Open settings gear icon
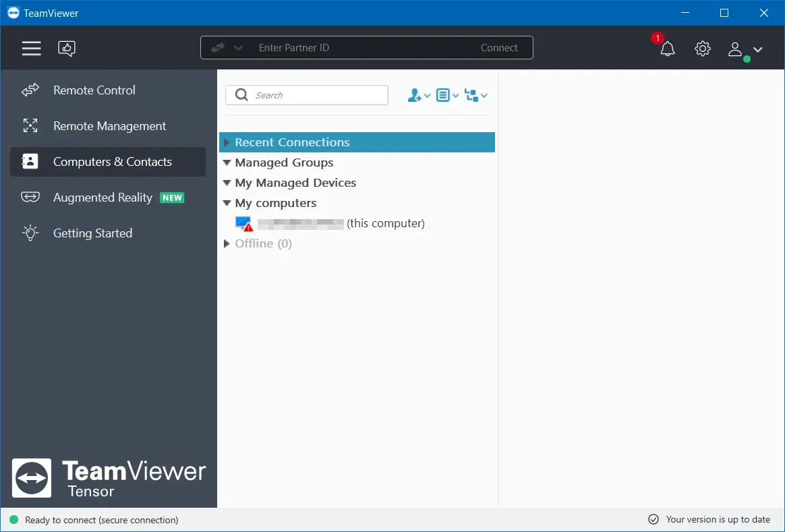The width and height of the screenshot is (785, 532). pos(703,49)
